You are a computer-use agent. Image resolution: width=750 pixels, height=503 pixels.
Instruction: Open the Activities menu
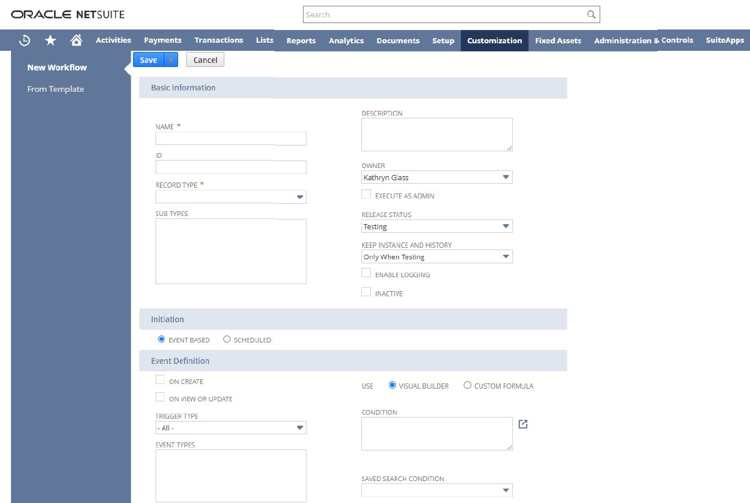(x=113, y=40)
